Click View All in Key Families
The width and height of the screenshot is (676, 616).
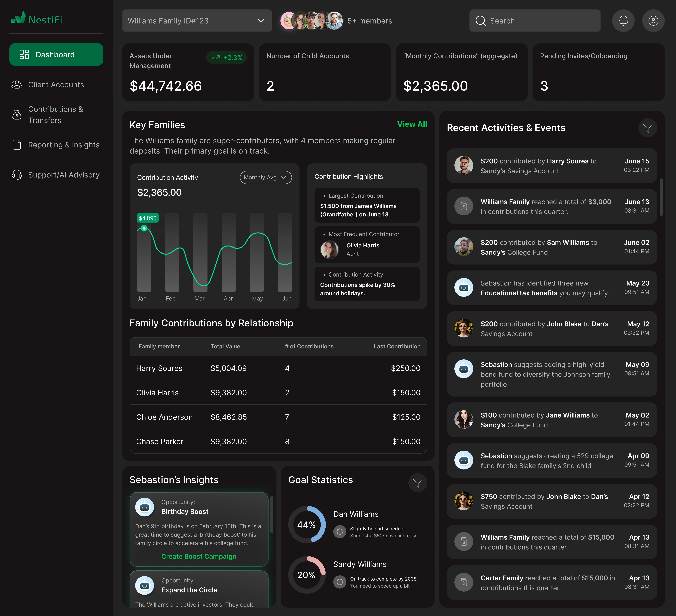[x=412, y=124]
